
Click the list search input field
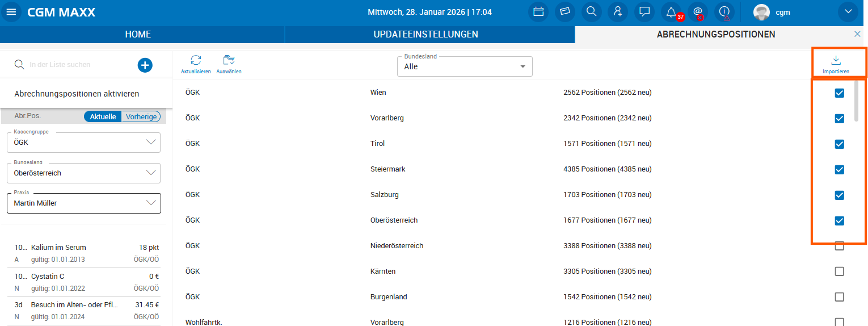74,65
